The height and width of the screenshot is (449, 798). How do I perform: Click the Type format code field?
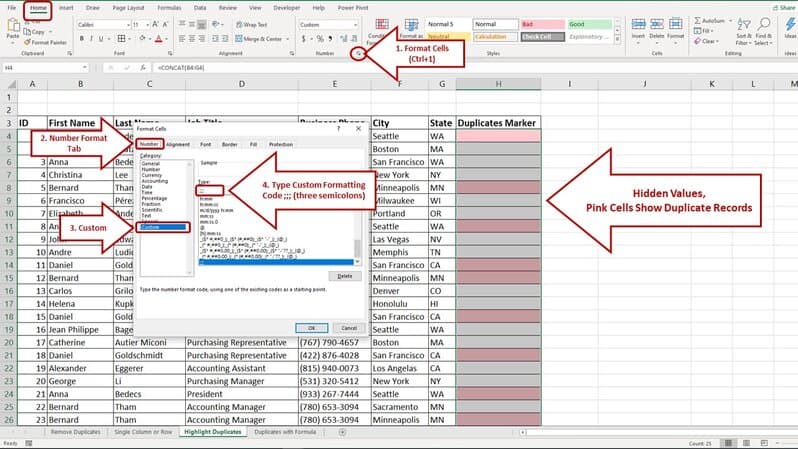coord(210,190)
